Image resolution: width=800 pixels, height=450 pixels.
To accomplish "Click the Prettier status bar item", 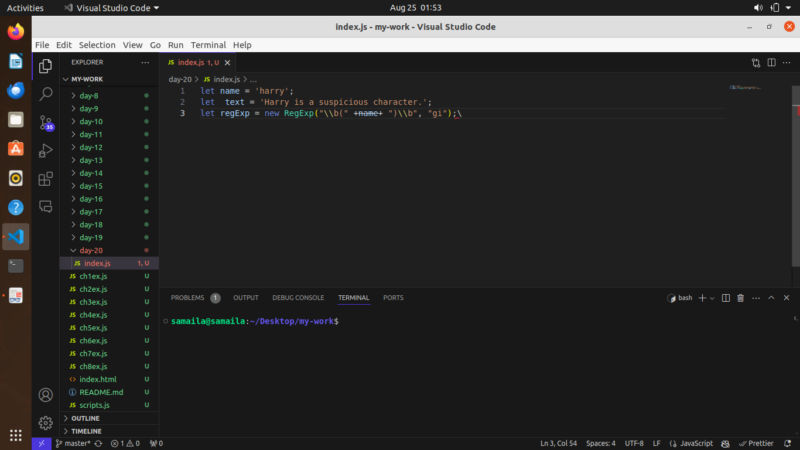I will [756, 443].
